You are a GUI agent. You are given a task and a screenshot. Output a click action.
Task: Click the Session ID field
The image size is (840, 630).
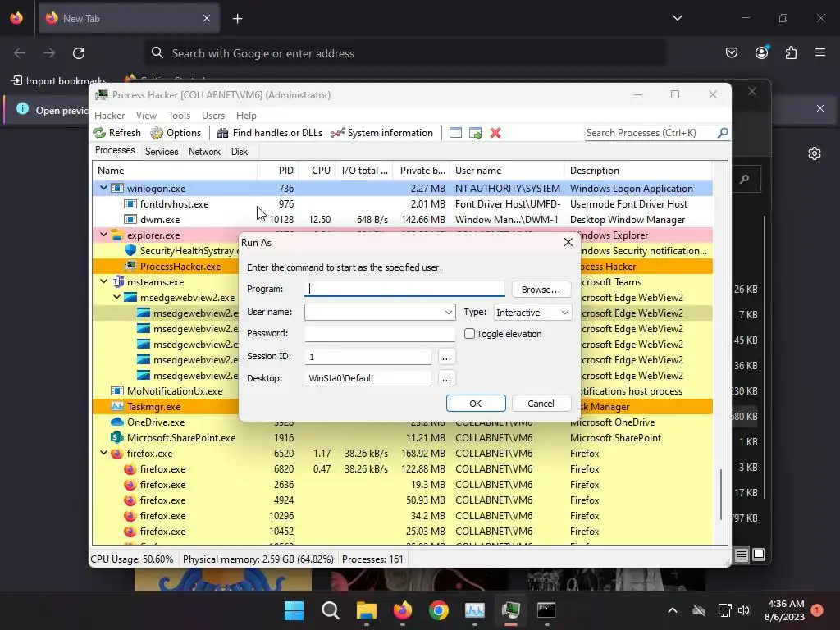368,357
